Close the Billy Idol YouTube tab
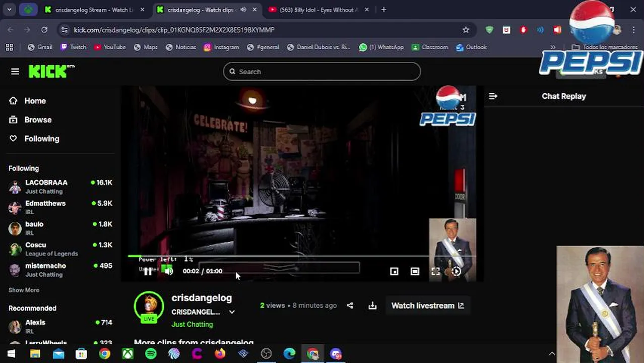 point(366,10)
